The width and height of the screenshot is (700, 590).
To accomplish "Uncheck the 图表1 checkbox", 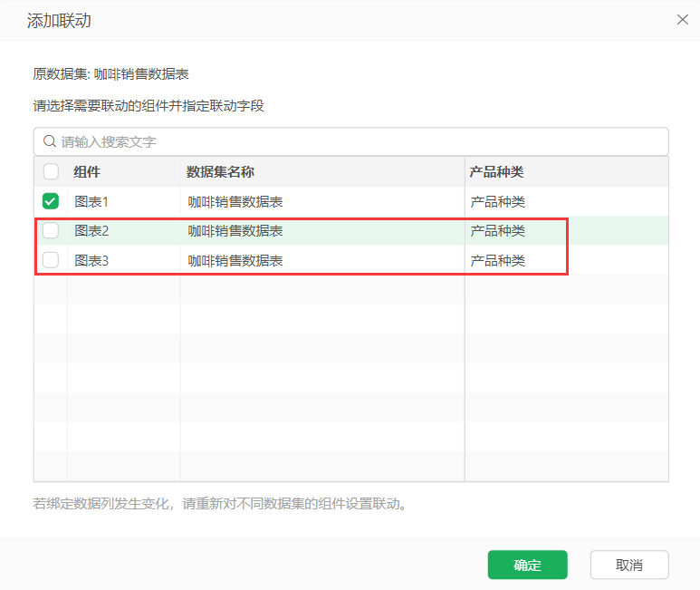I will click(51, 201).
